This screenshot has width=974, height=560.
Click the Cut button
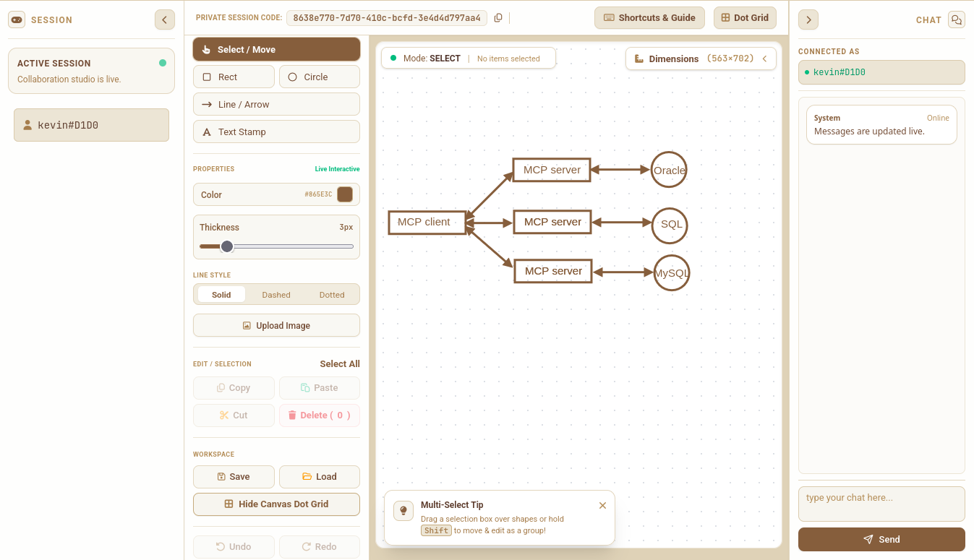234,415
